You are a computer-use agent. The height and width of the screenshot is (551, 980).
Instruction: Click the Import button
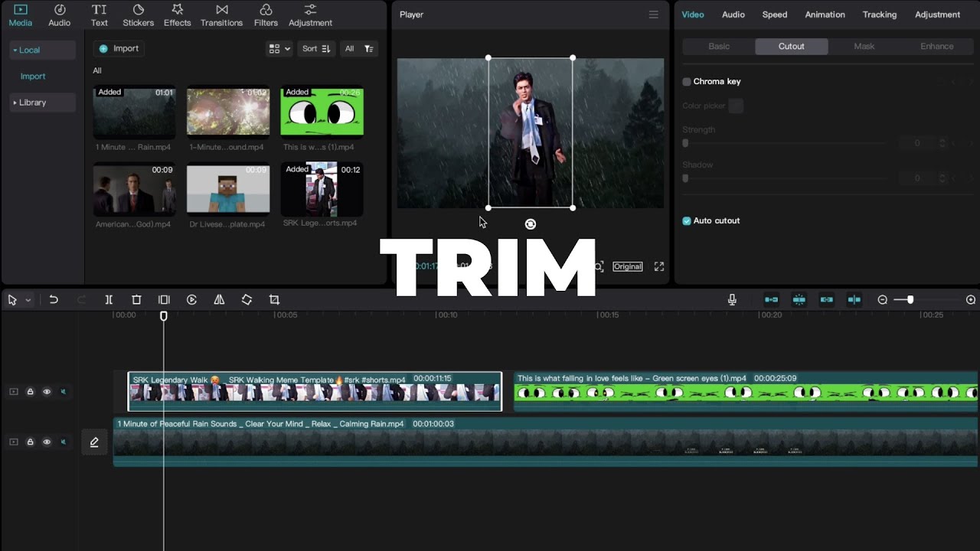pyautogui.click(x=119, y=48)
